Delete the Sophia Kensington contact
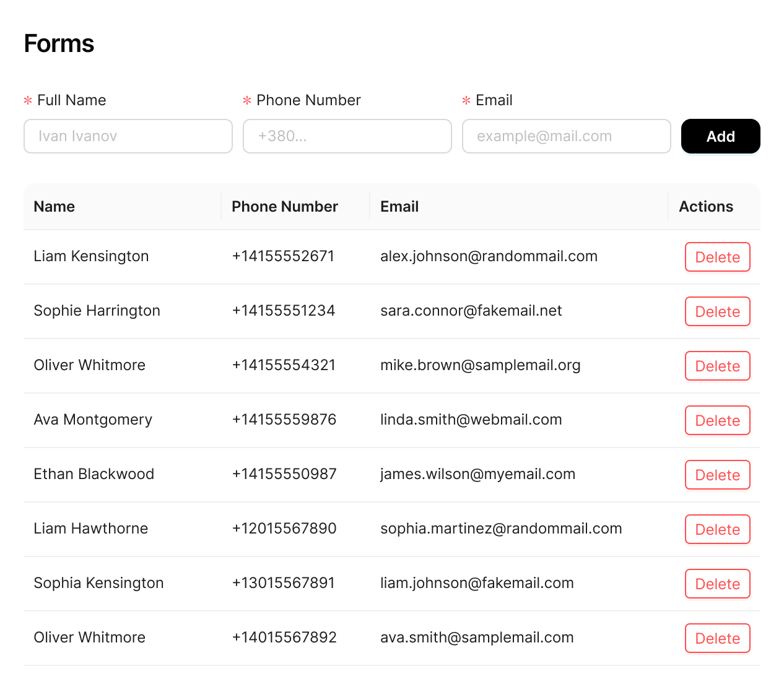Image resolution: width=784 pixels, height=687 pixels. [717, 584]
